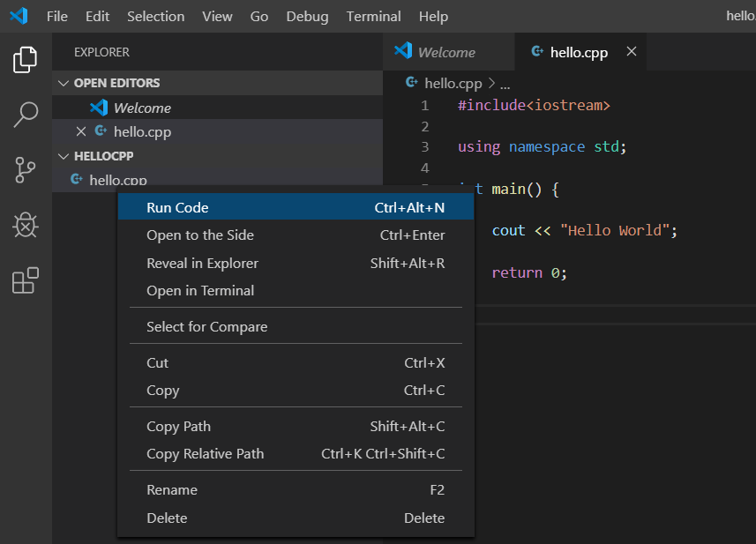
Task: Choose Select for Compare
Action: click(x=296, y=327)
